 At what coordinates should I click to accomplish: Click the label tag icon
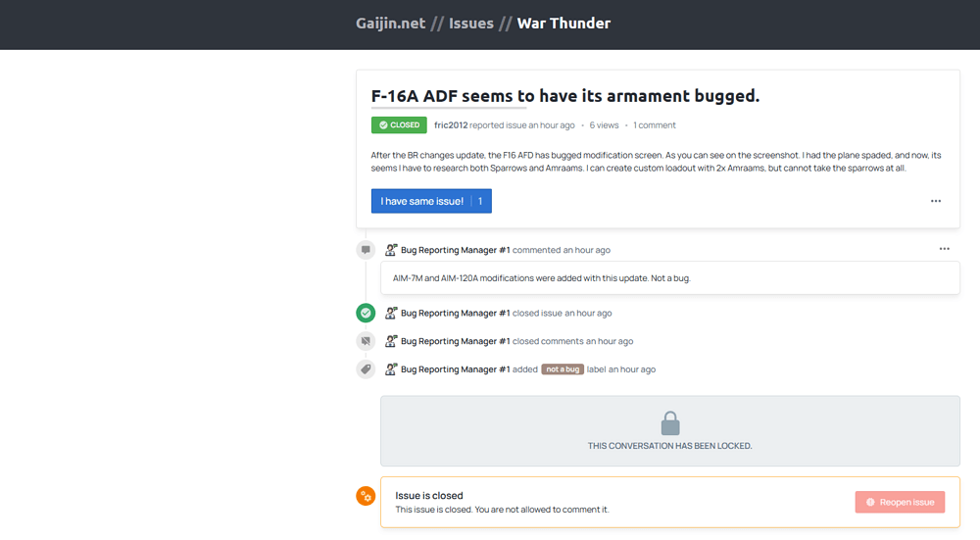coord(366,369)
